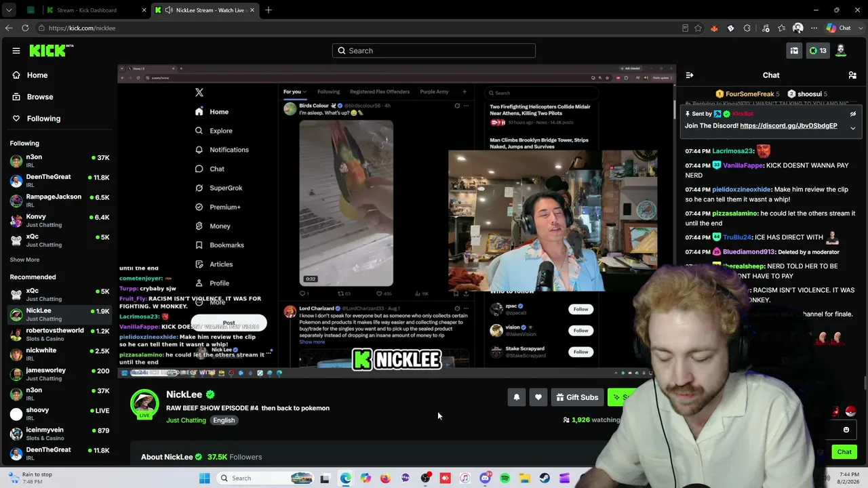Hide the pinned KickBot message

click(853, 114)
